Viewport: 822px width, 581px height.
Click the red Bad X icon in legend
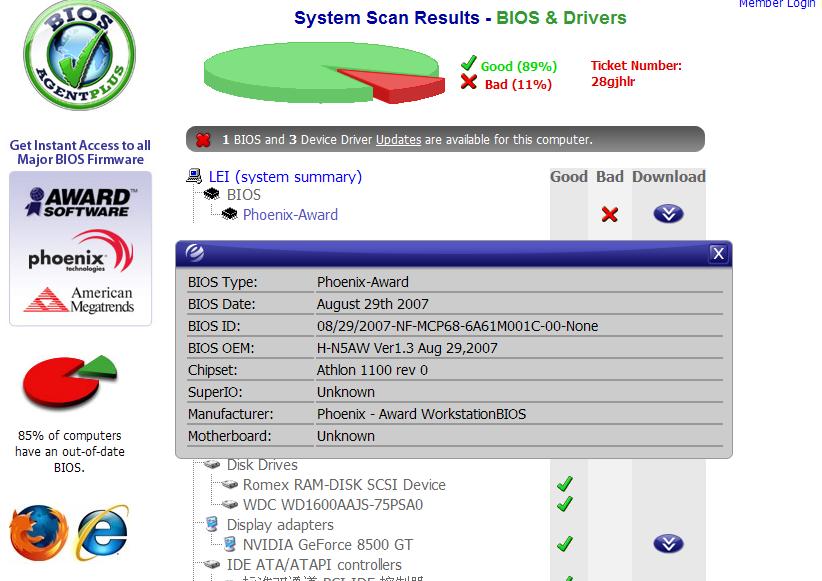point(469,82)
